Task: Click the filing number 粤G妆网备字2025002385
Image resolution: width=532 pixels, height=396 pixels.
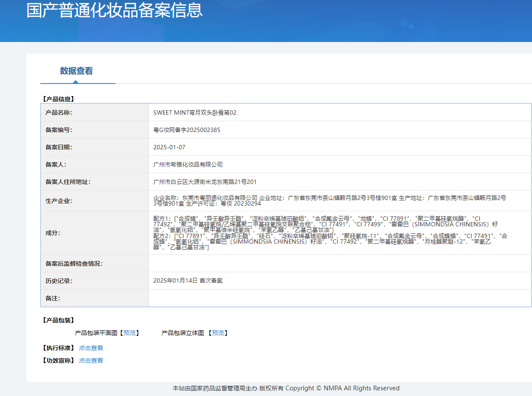Action: coord(187,130)
